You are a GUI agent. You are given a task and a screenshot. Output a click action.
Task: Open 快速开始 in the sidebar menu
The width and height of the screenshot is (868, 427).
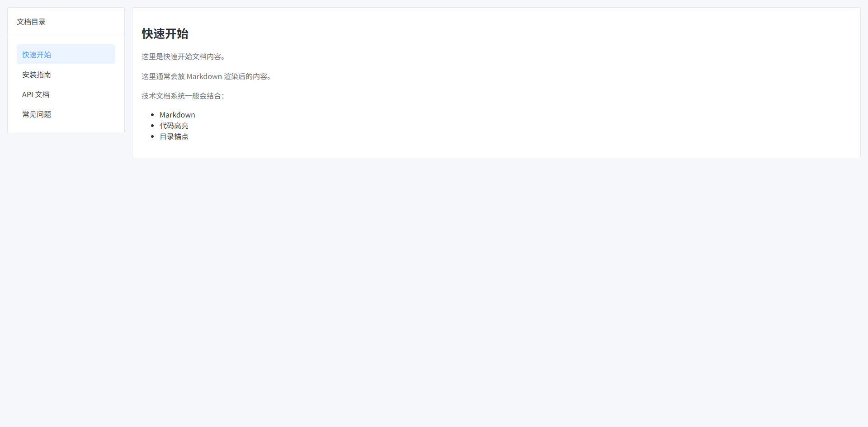66,54
